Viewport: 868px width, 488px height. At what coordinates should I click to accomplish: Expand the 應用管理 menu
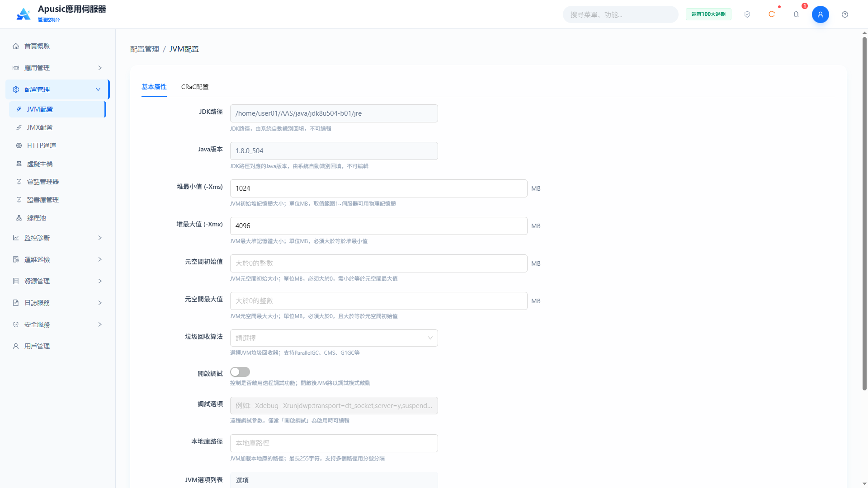tap(57, 68)
